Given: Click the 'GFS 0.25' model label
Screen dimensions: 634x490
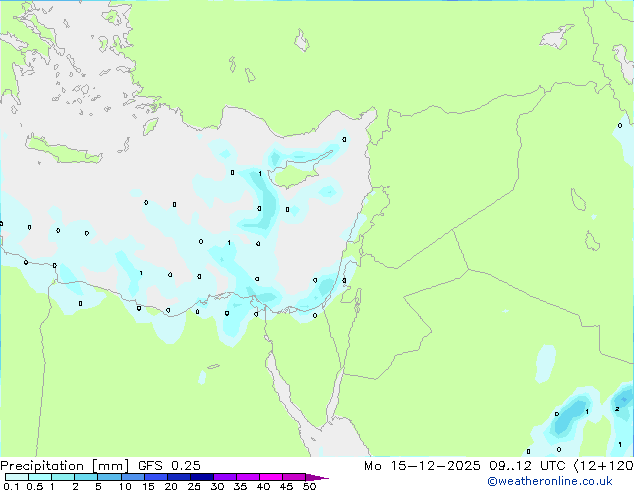Looking at the screenshot, I should pos(169,466).
